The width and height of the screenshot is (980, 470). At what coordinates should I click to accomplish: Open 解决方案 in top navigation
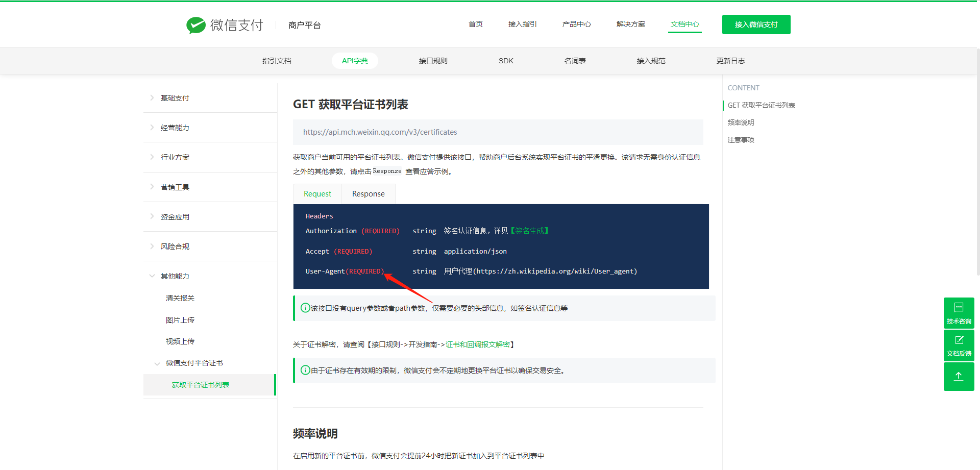click(631, 24)
